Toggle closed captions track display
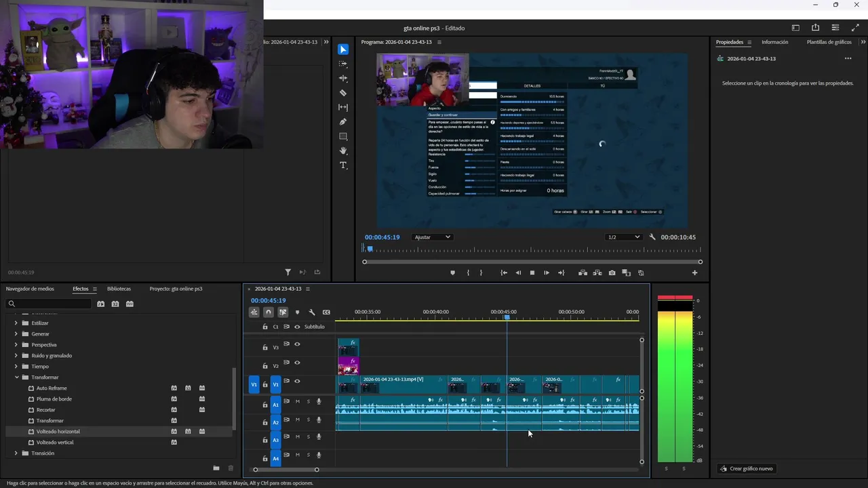 point(326,312)
